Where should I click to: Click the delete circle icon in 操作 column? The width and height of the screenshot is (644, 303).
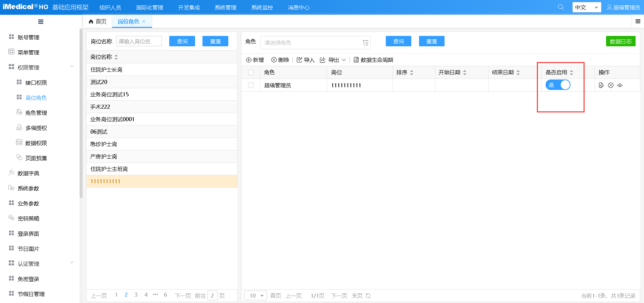(x=611, y=85)
